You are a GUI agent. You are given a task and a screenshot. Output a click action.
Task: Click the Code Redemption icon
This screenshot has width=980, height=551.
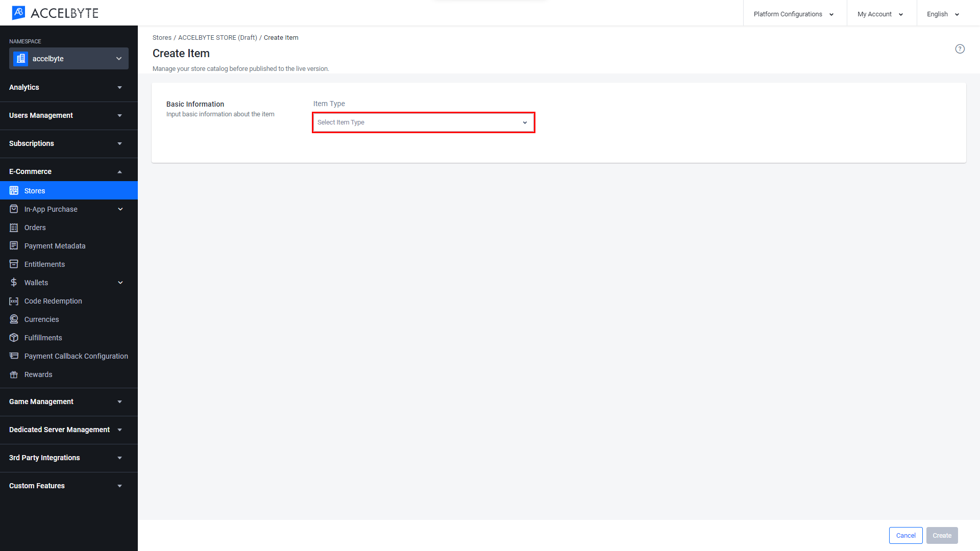point(13,300)
